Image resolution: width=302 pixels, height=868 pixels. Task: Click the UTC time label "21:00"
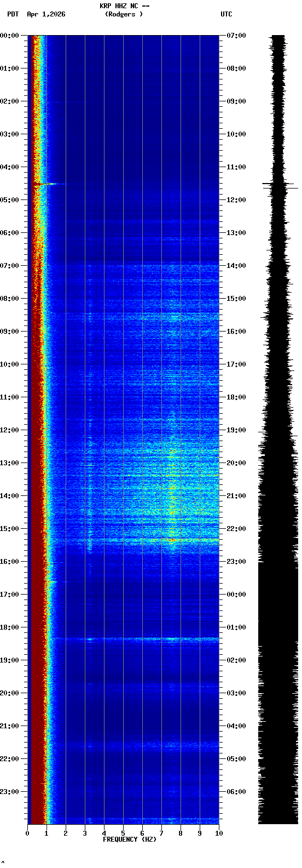(x=236, y=496)
